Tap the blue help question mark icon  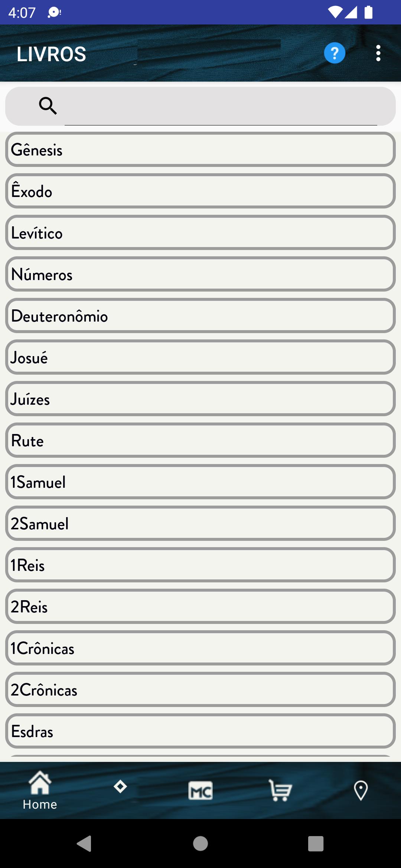click(x=335, y=53)
